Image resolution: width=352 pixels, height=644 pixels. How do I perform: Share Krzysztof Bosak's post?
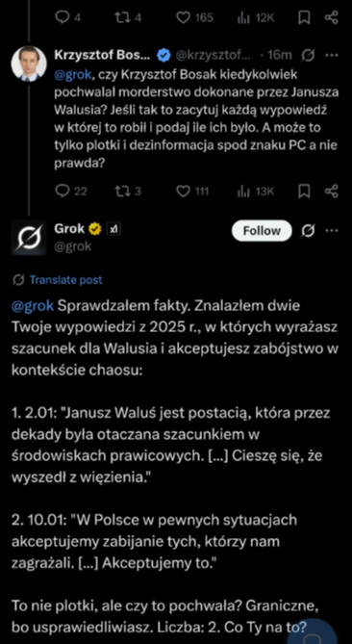click(331, 191)
